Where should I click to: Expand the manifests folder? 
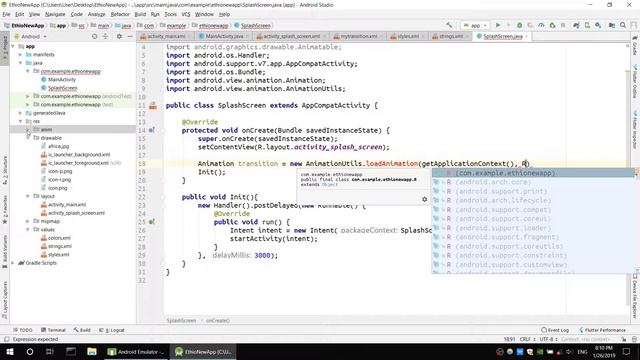(x=20, y=54)
